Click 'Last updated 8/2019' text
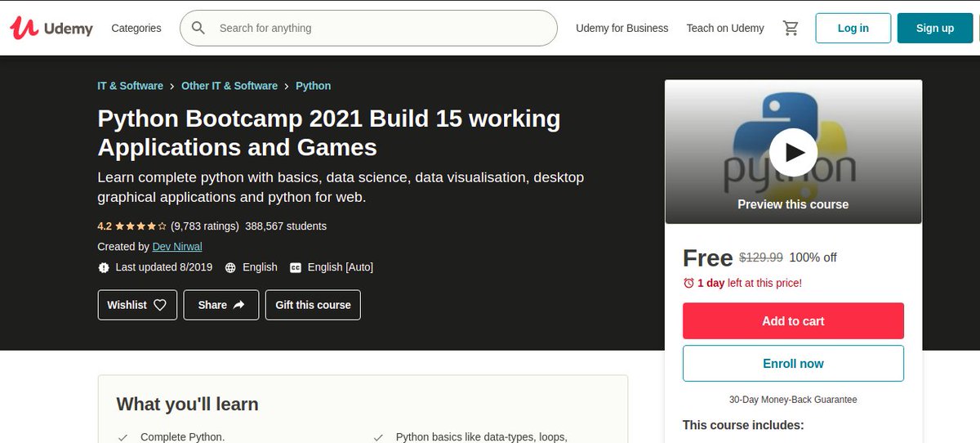The height and width of the screenshot is (443, 980). pyautogui.click(x=163, y=267)
